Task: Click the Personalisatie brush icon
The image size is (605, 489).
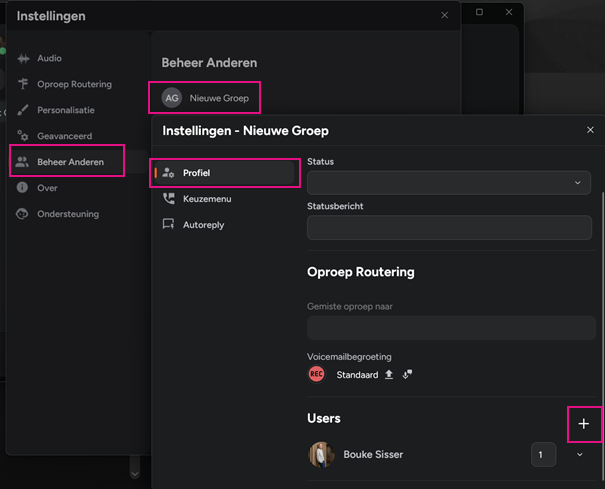Action: (x=23, y=110)
